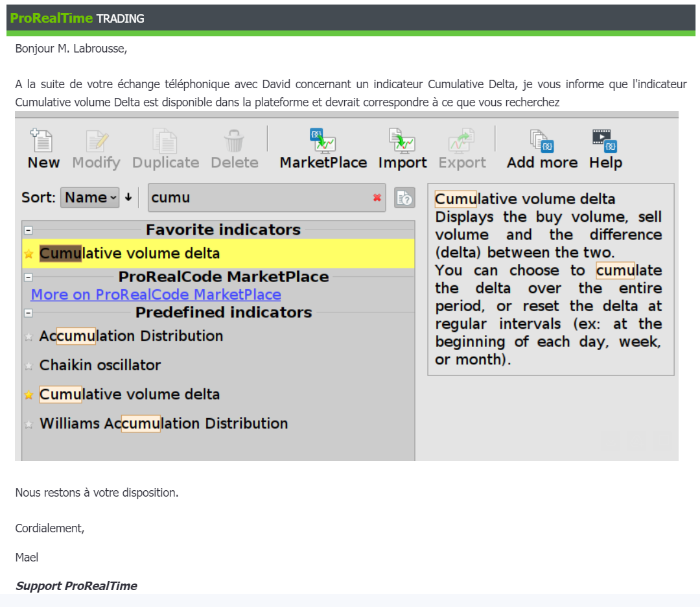Toggle favorite star for Chaikin oscillator
The height and width of the screenshot is (614, 700).
[x=29, y=366]
